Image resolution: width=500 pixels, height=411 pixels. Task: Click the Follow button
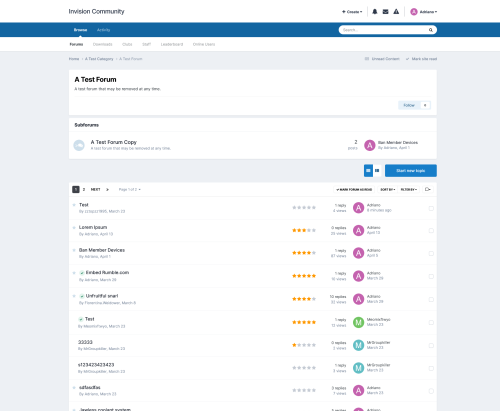pyautogui.click(x=409, y=105)
